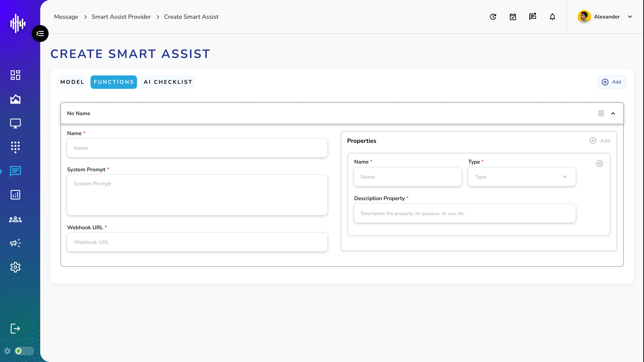The width and height of the screenshot is (644, 362).
Task: Click the blue Add function button
Action: pyautogui.click(x=612, y=82)
